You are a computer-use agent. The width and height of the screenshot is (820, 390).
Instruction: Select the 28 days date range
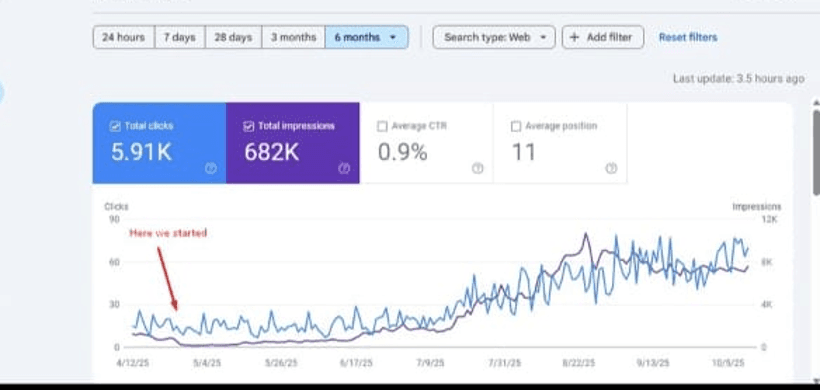(x=233, y=37)
